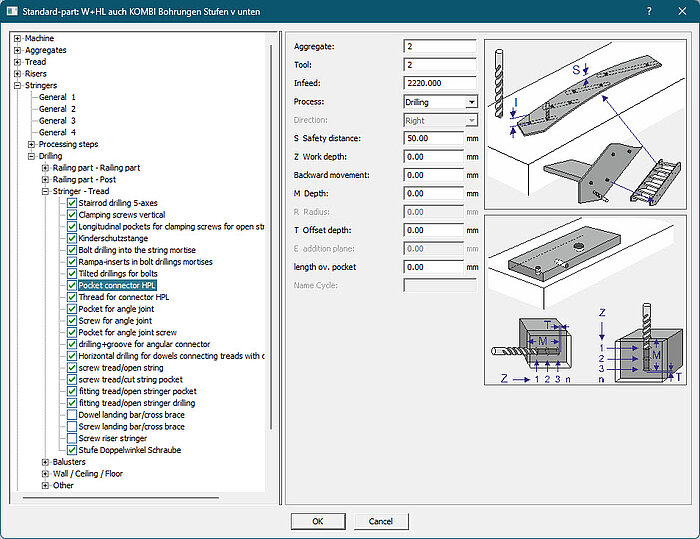The image size is (700, 539).
Task: Expand the Processing steps node
Action: [31, 144]
